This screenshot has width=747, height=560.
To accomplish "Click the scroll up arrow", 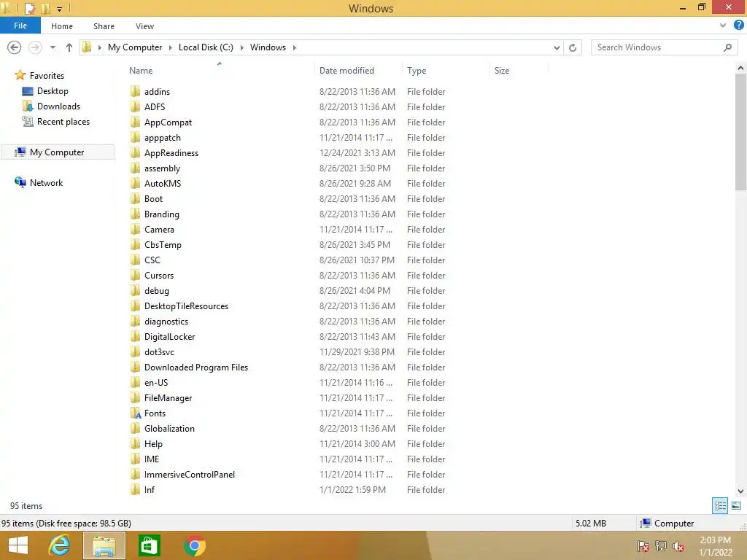I will (x=740, y=68).
